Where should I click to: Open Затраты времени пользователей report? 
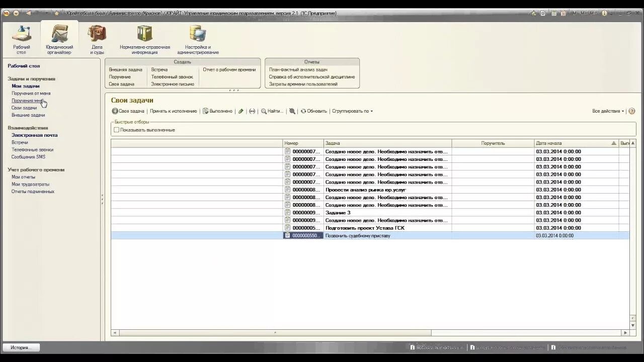click(303, 84)
